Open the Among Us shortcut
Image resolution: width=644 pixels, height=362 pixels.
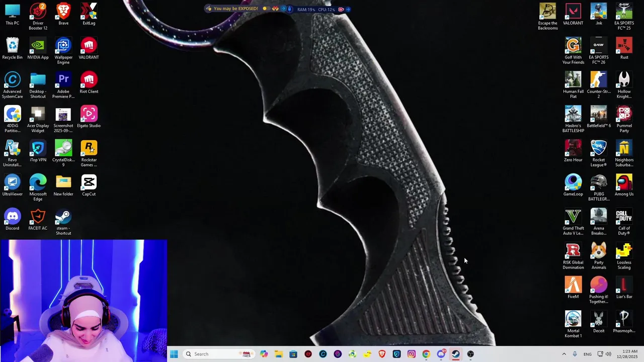click(x=624, y=185)
